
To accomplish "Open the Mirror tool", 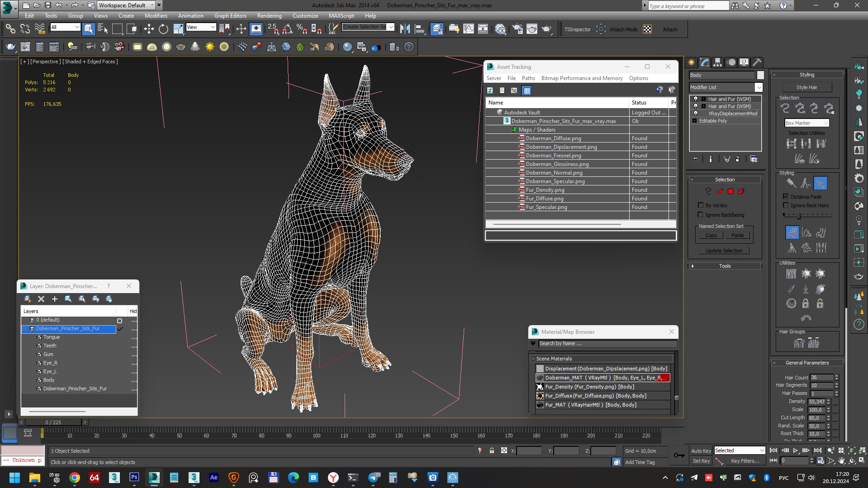I will point(405,29).
